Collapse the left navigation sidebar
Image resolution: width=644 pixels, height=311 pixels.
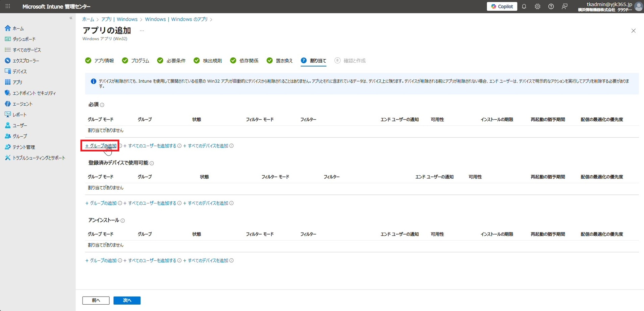(71, 18)
